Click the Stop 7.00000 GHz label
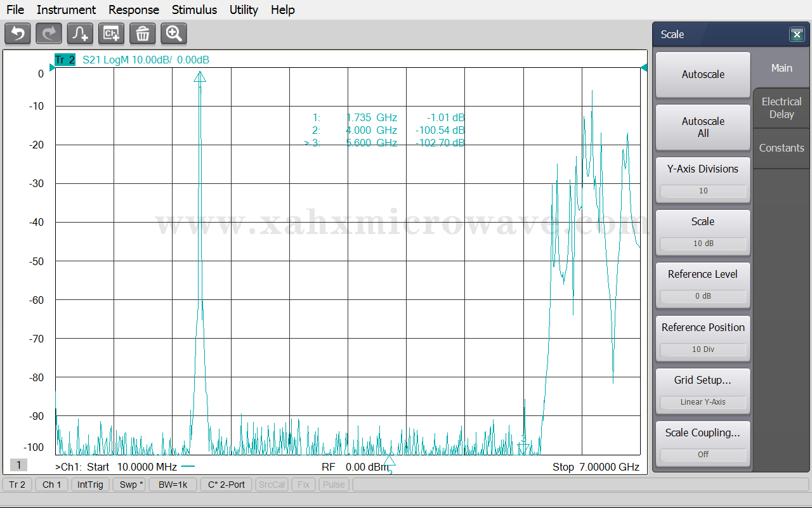 tap(596, 467)
